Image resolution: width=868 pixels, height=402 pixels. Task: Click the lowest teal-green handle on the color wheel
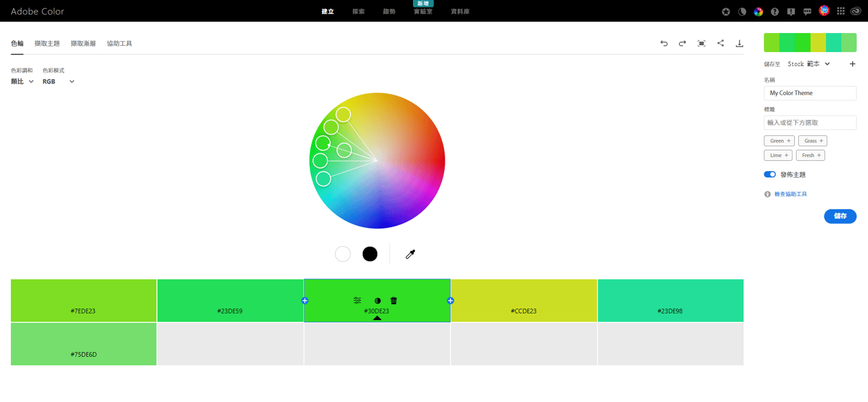(323, 179)
